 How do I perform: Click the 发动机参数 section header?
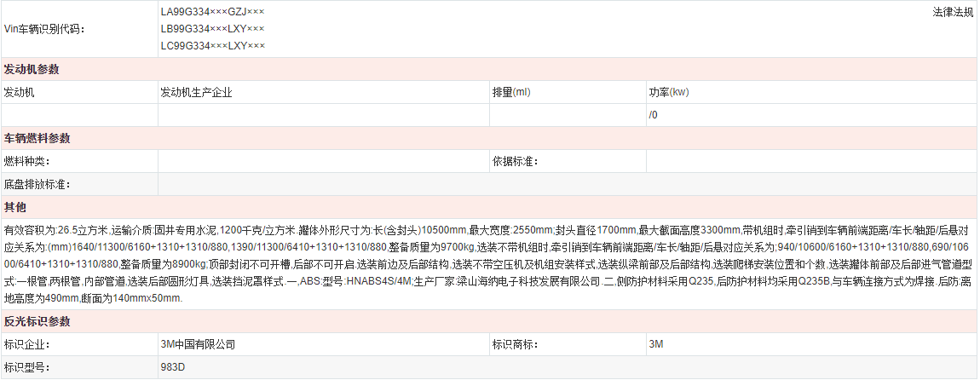pyautogui.click(x=32, y=69)
